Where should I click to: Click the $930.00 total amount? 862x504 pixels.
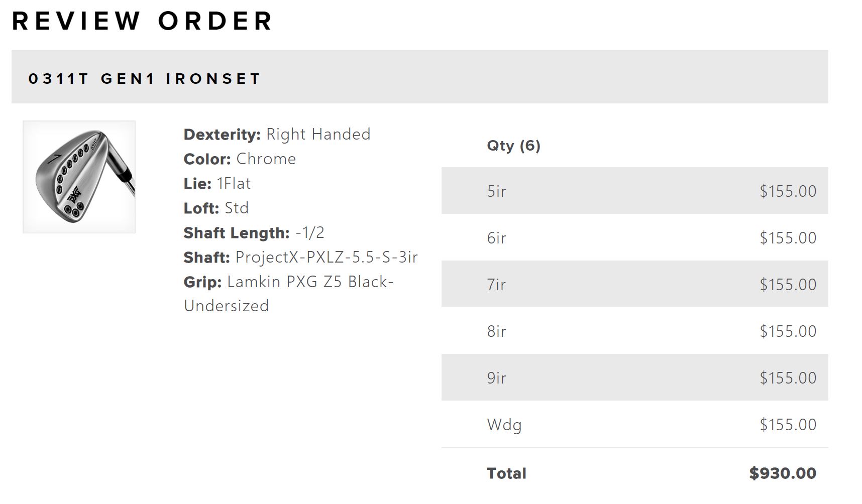coord(782,473)
